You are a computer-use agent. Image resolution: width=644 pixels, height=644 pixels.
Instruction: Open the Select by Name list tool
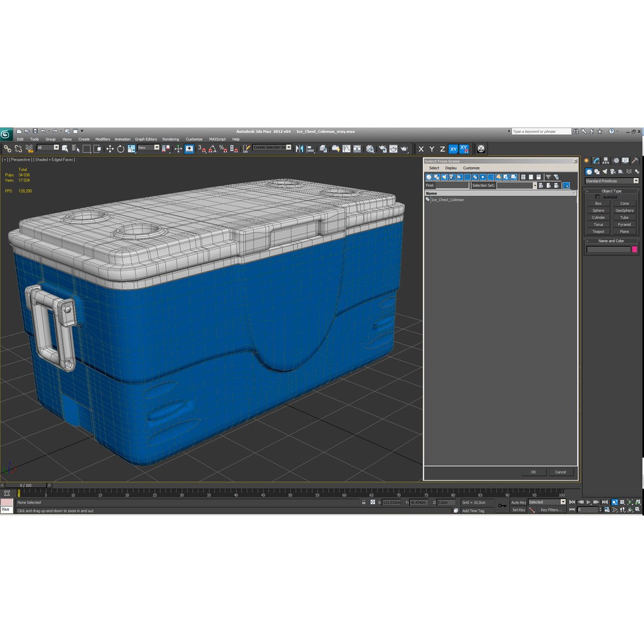(76, 148)
